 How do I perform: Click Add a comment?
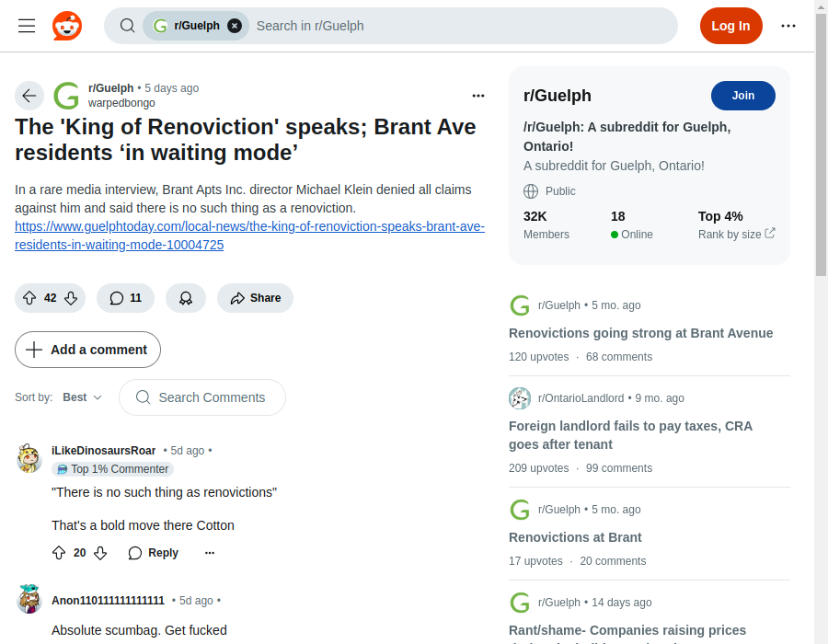point(87,350)
